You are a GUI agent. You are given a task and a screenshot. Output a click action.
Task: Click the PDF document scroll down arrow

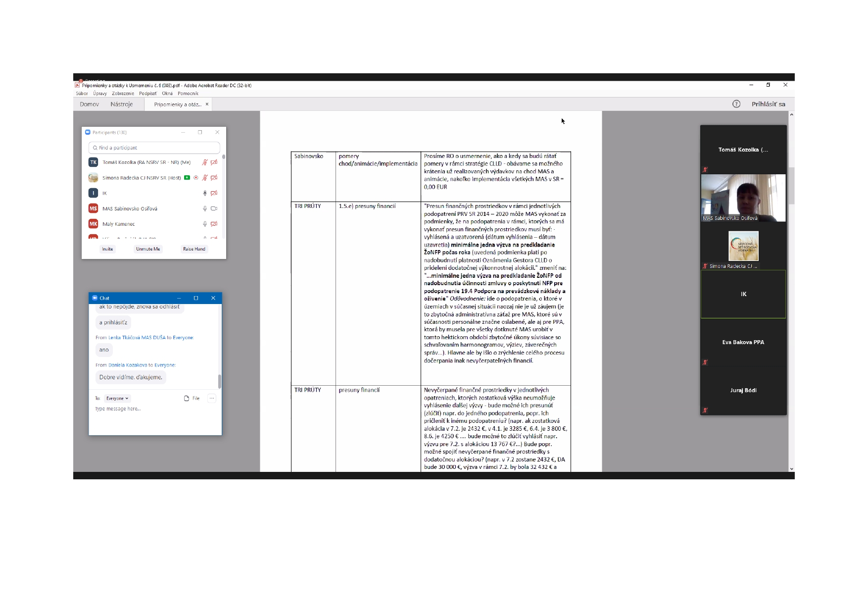click(x=792, y=469)
